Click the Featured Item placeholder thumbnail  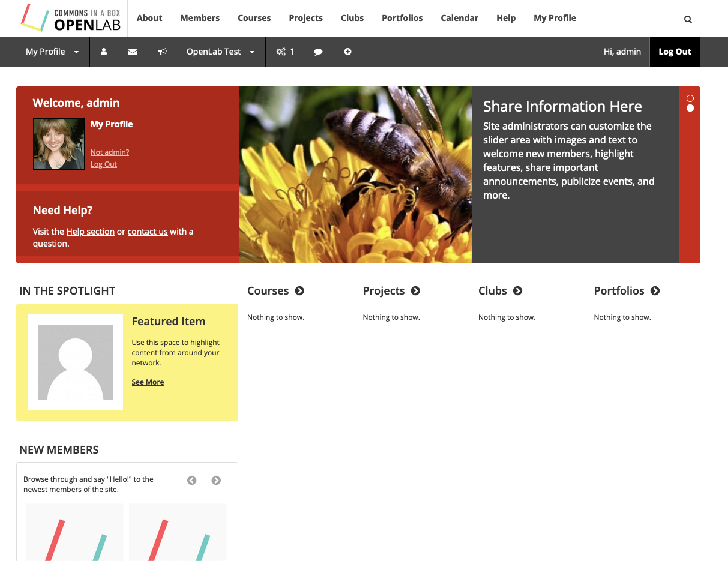[x=76, y=362]
